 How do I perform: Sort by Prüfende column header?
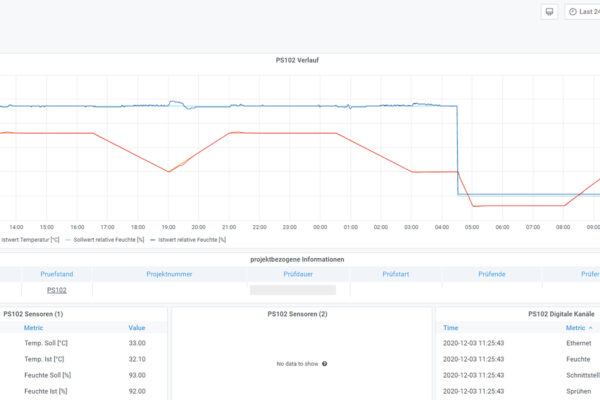(x=492, y=274)
